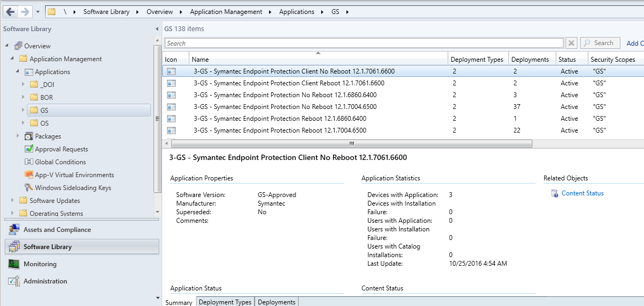This screenshot has height=306, width=644.
Task: Open the navigation history dropdown arrow
Action: pyautogui.click(x=38, y=12)
